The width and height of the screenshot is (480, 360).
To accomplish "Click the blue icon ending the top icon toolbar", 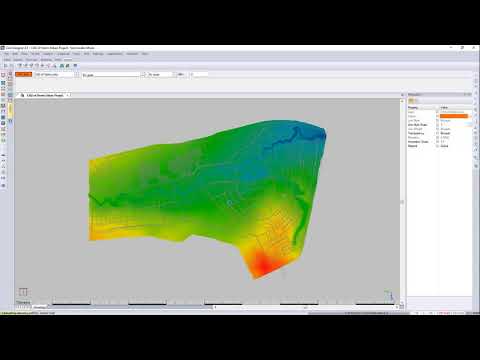I will coord(75,66).
